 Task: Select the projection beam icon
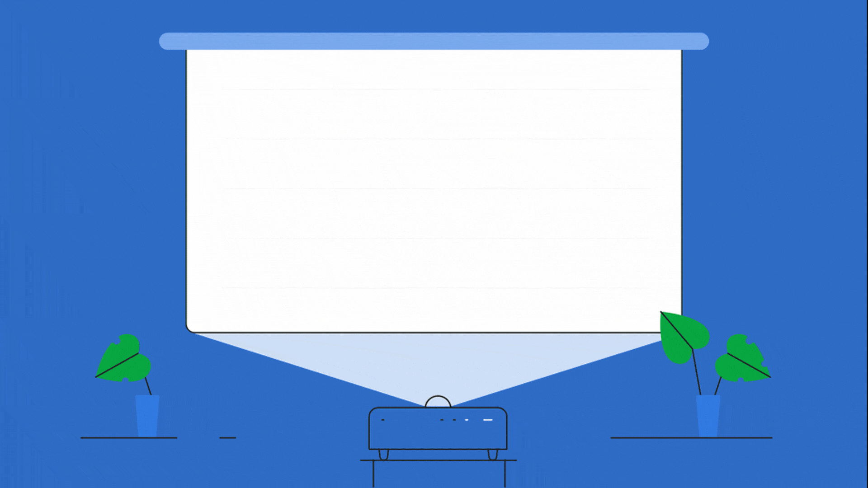pos(434,370)
